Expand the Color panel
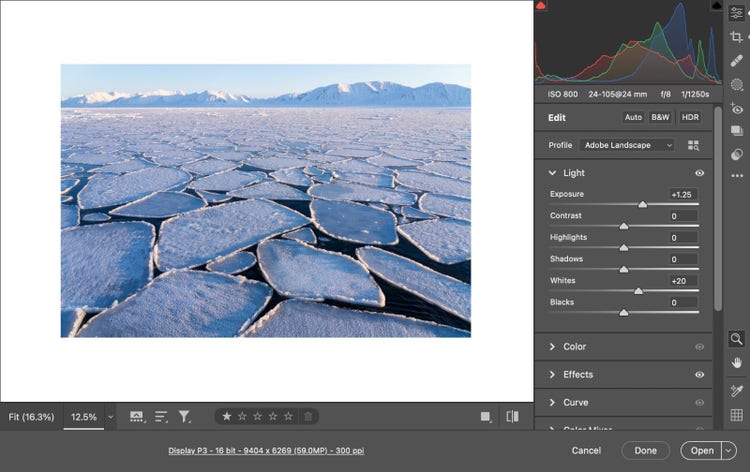This screenshot has width=750, height=472. [x=574, y=347]
